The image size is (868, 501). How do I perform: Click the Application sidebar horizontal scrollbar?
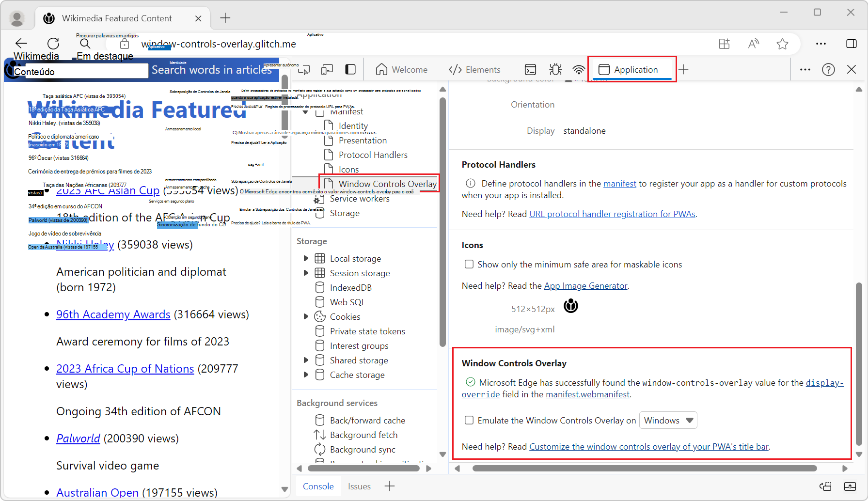(x=363, y=468)
